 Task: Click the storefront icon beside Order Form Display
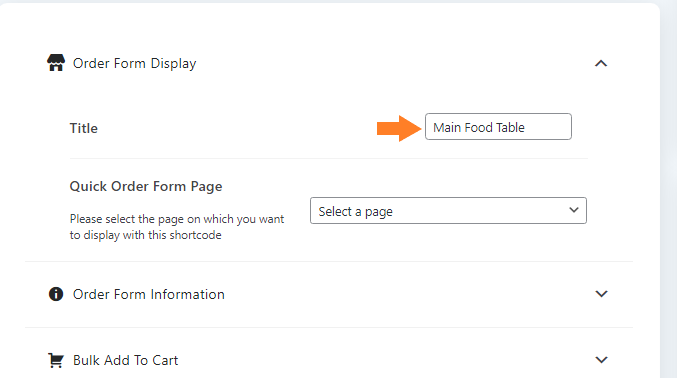(x=56, y=63)
